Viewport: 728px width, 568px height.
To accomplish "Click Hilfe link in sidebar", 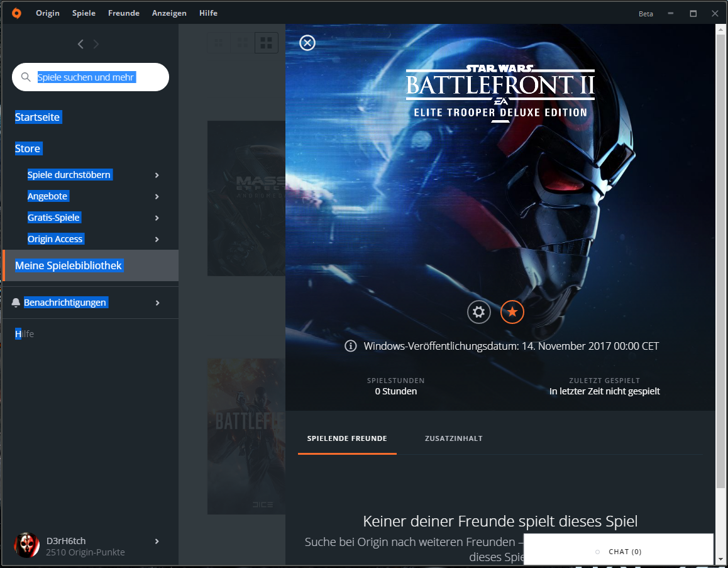I will tap(25, 334).
